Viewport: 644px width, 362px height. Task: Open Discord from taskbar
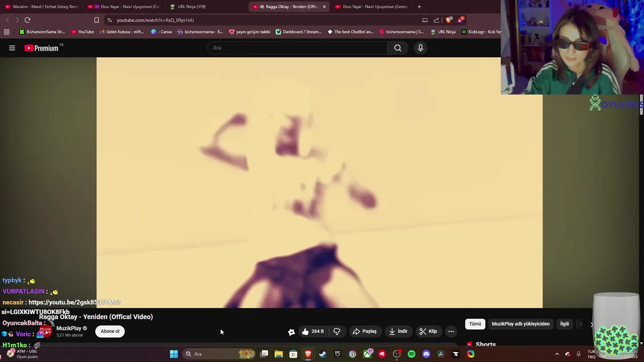coord(426,354)
